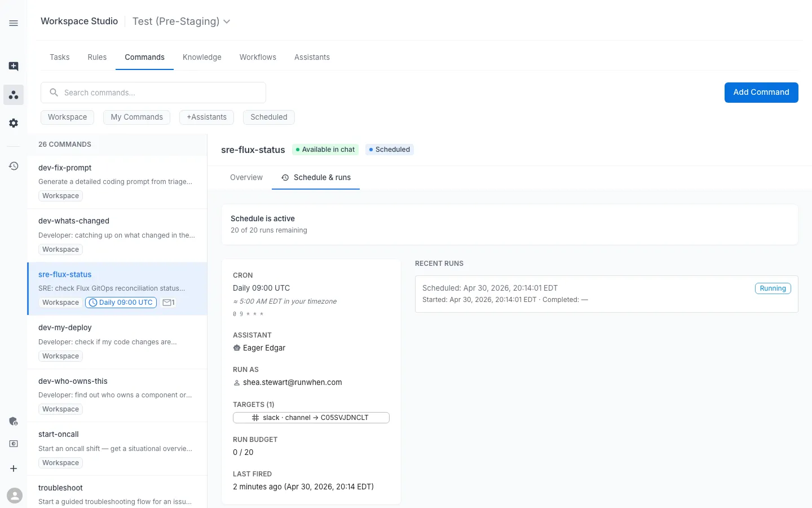The height and width of the screenshot is (508, 812).
Task: Select the dev-my-deploy command
Action: [117, 342]
